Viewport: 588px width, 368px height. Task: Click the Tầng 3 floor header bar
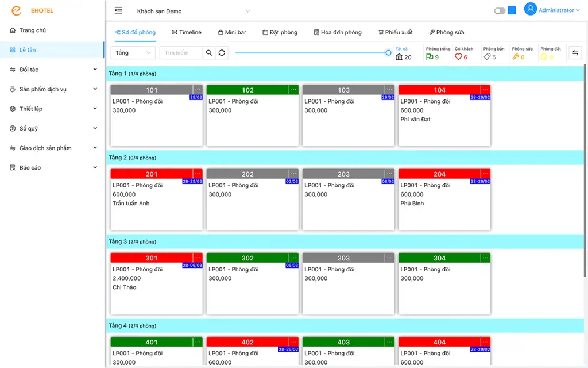coord(345,242)
